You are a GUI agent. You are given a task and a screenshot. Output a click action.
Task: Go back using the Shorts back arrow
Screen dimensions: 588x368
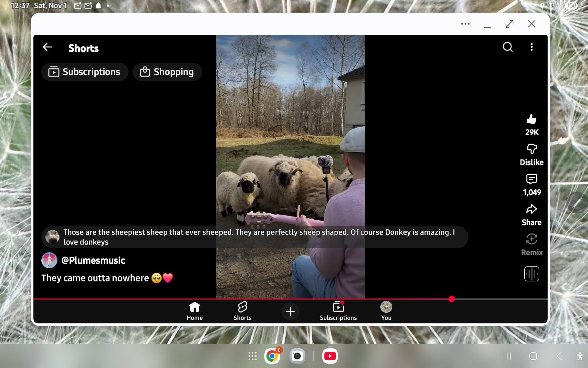pyautogui.click(x=47, y=47)
